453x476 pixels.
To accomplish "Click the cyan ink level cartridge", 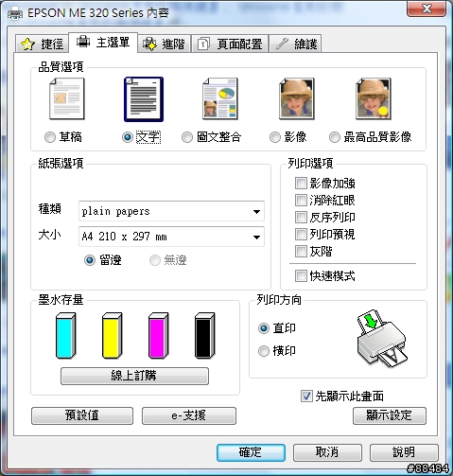I will tap(66, 336).
